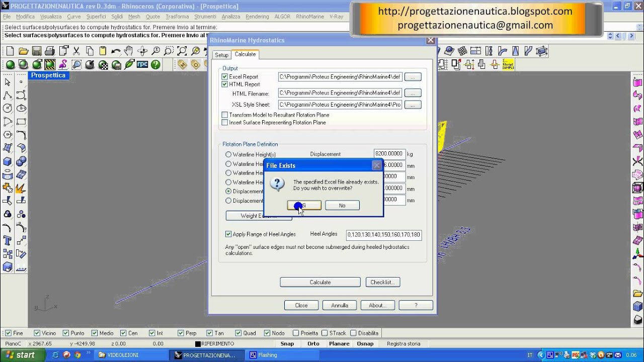Click the Close button in Hydrostatics dialog
Image resolution: width=644 pixels, height=362 pixels.
(301, 305)
